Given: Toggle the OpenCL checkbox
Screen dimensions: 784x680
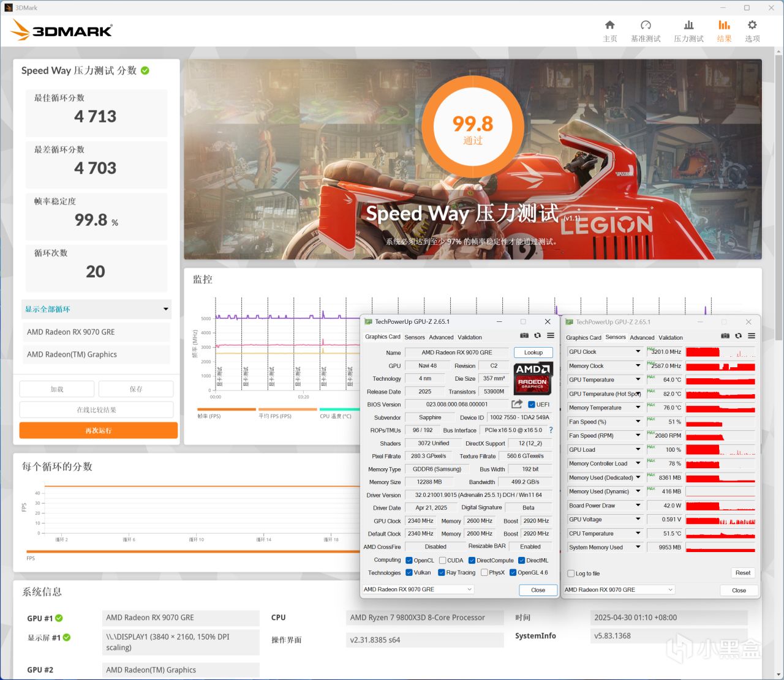Looking at the screenshot, I should click(x=409, y=561).
